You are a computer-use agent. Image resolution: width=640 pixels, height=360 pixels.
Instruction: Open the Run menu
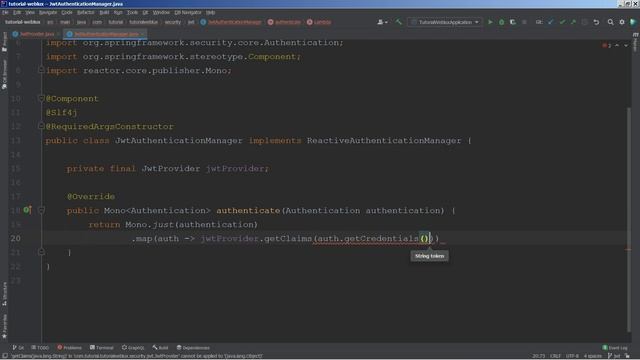click(x=118, y=13)
